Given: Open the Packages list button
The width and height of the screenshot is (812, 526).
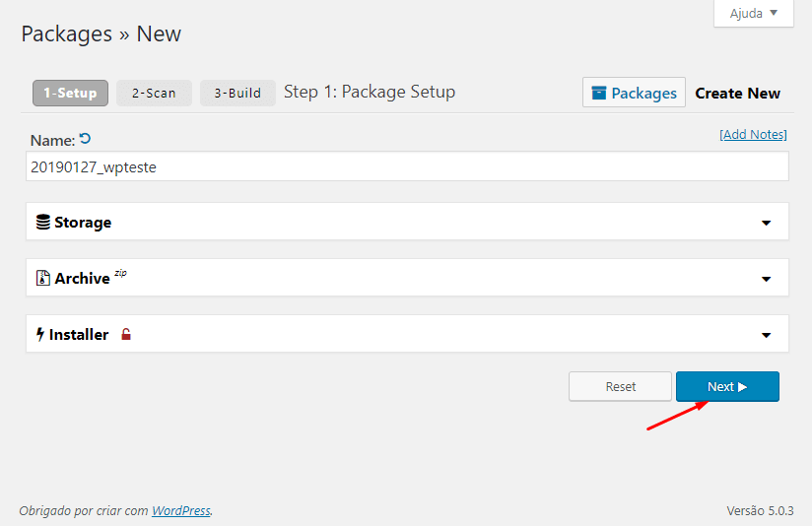Looking at the screenshot, I should point(634,93).
